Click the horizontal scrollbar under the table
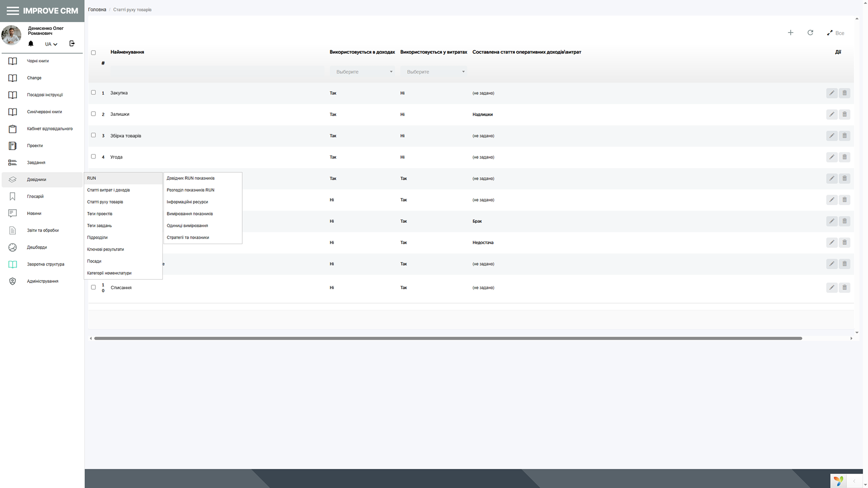868x488 pixels. coord(448,338)
